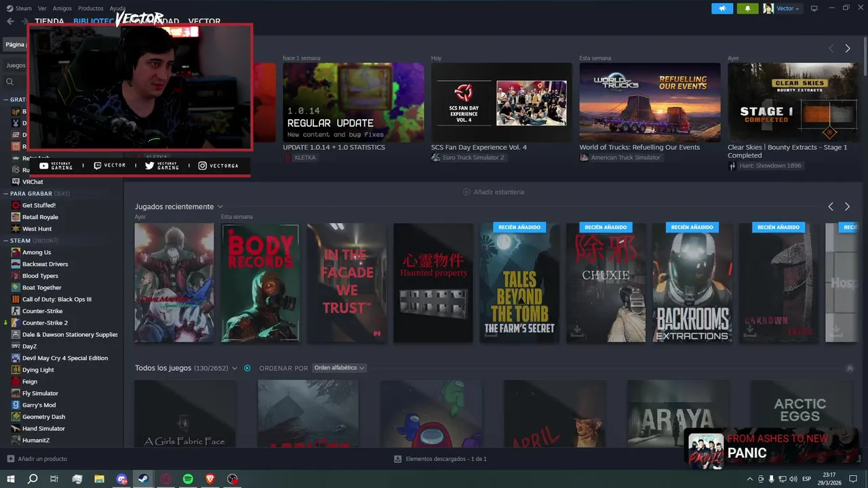
Task: Open the Amigos menu
Action: pos(62,8)
